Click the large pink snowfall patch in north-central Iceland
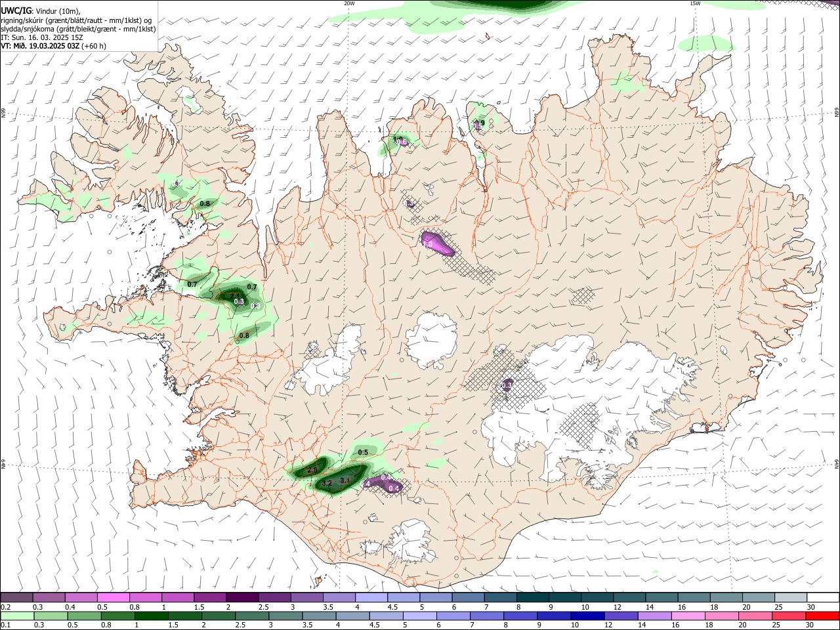840x630 pixels. click(x=437, y=243)
